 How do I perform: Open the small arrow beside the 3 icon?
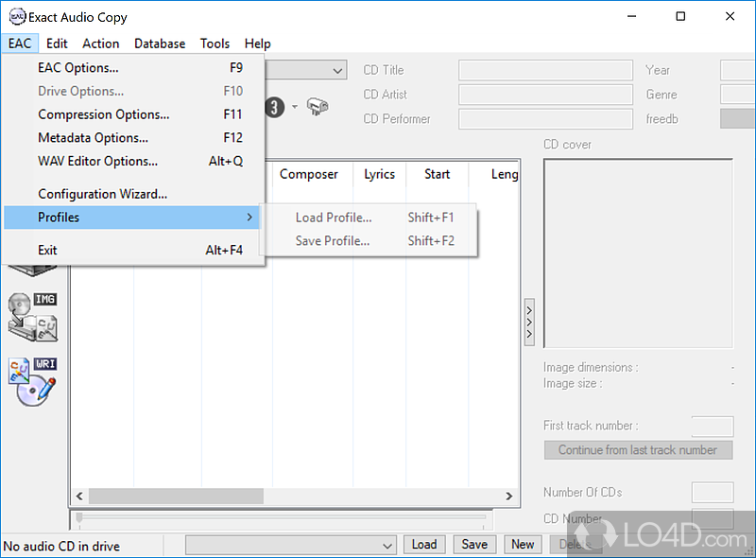point(295,107)
